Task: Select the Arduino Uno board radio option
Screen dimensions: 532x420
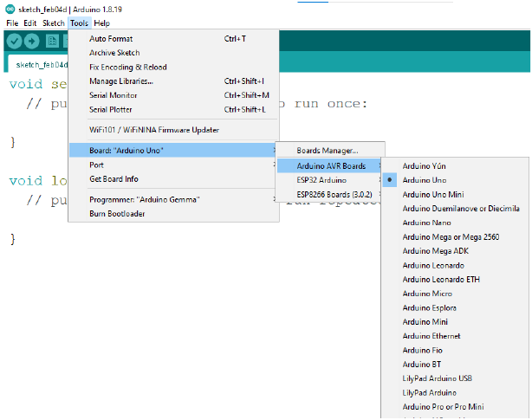Action: [456, 180]
